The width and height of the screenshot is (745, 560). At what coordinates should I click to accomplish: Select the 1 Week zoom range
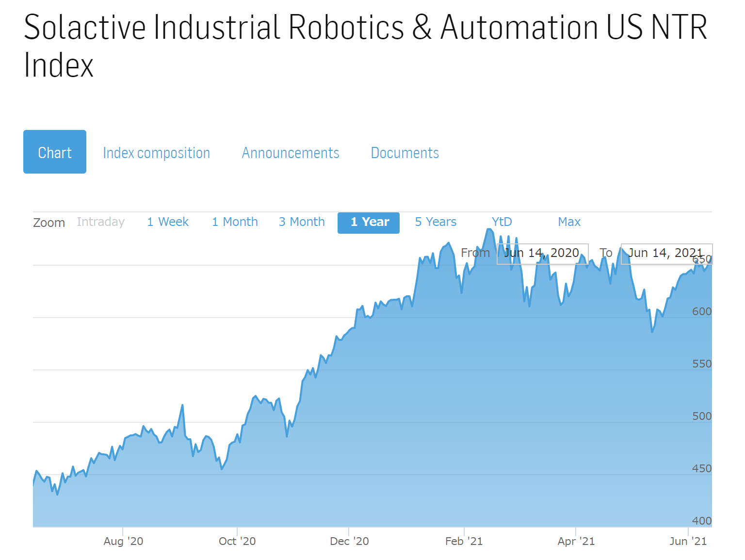(167, 222)
